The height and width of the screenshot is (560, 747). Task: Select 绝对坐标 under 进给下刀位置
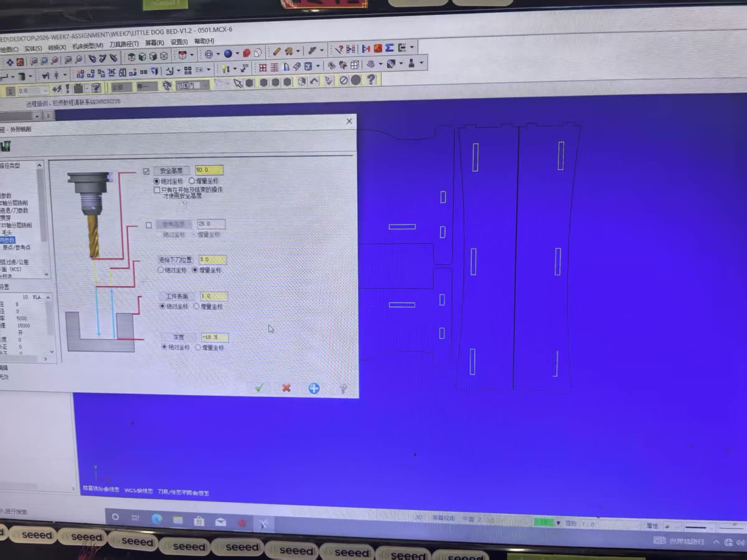pos(161,270)
